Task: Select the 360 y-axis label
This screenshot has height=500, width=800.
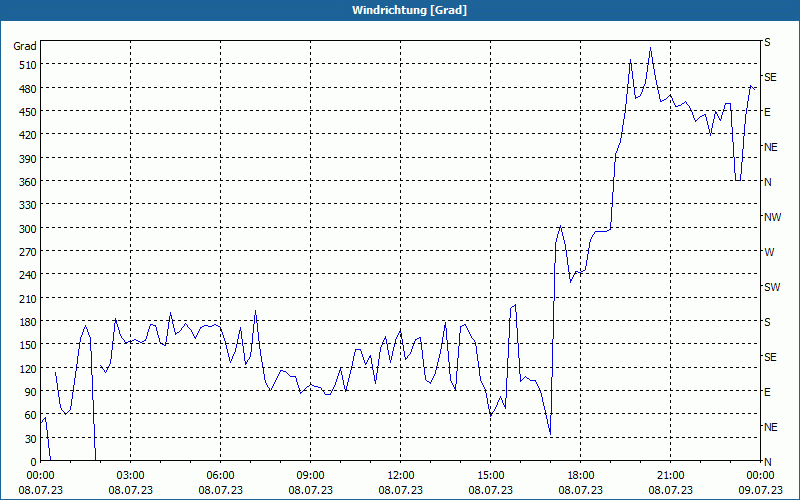Action: coord(28,182)
